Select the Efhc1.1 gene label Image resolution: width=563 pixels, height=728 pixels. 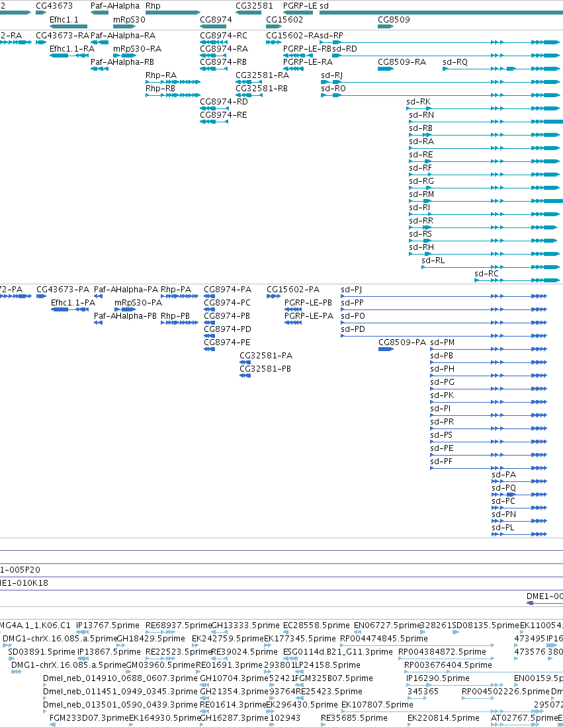[64, 20]
